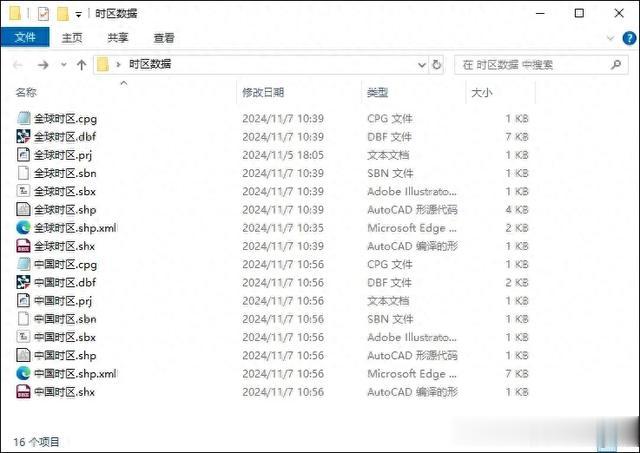
Task: Select the file name 全球时区.sbx
Action: (x=65, y=191)
